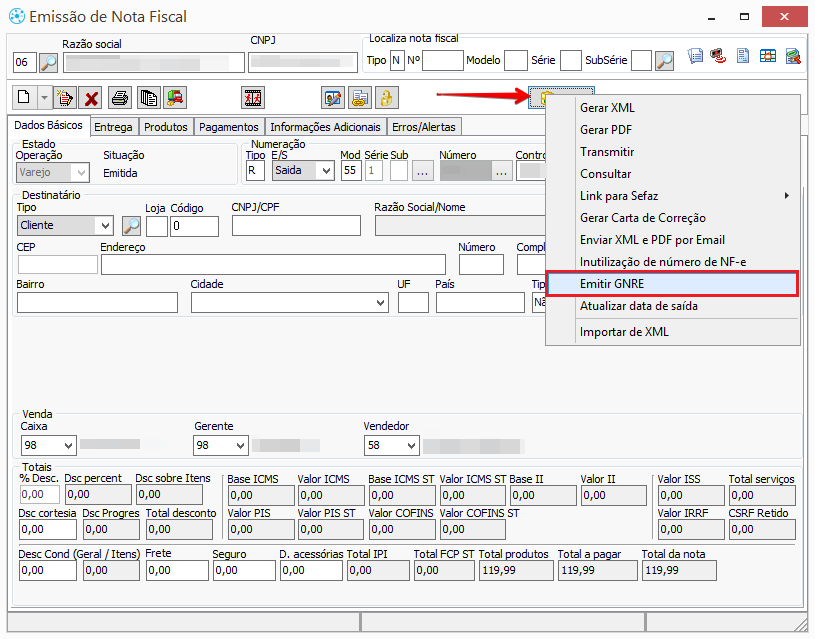Click the new document icon in toolbar

pos(24,97)
